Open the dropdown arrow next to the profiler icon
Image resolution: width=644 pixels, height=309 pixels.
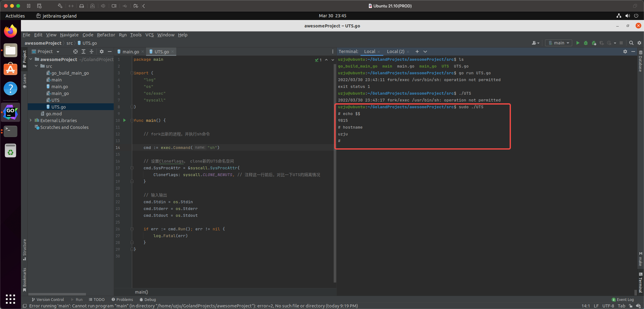point(615,43)
